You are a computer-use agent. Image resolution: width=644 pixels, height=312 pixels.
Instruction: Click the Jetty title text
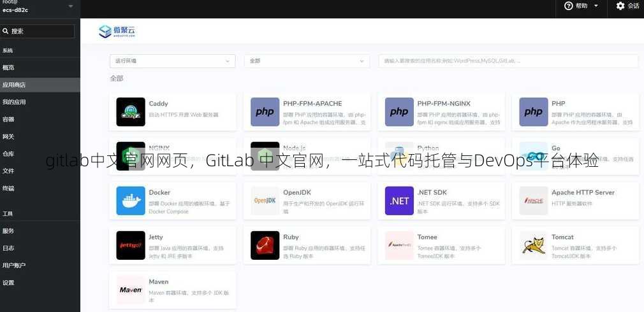[x=156, y=238]
